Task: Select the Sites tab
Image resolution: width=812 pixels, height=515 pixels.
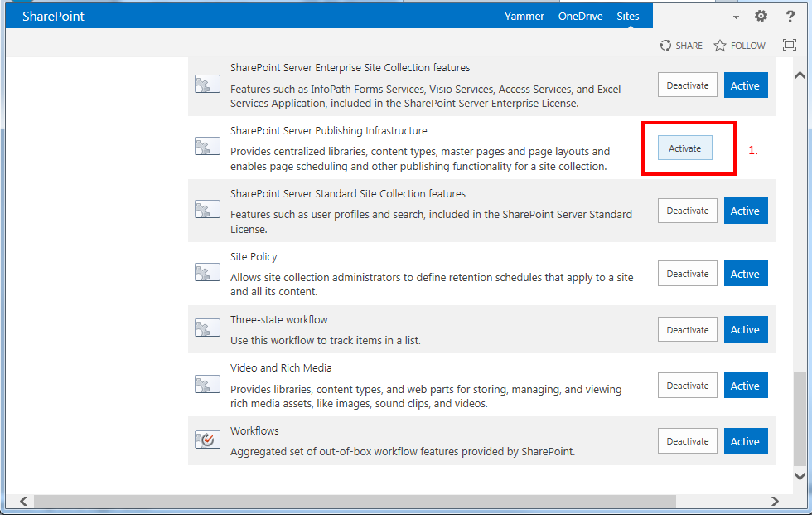Action: (x=627, y=17)
